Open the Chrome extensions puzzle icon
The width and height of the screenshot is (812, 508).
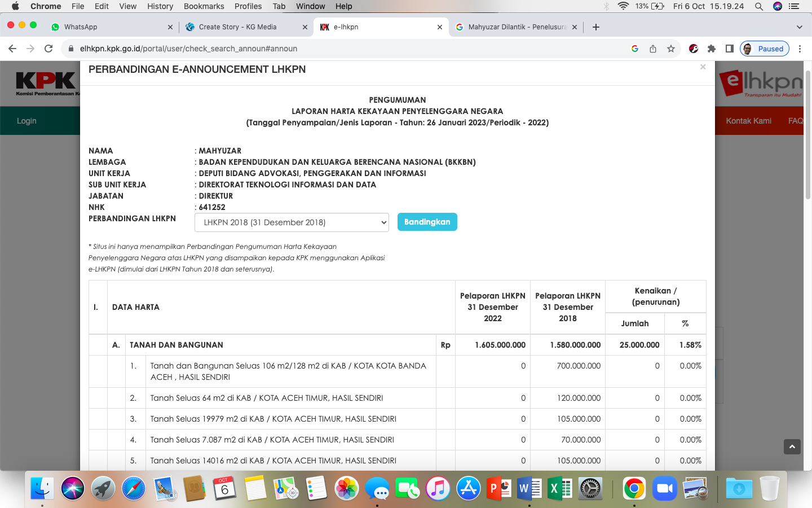(x=712, y=49)
